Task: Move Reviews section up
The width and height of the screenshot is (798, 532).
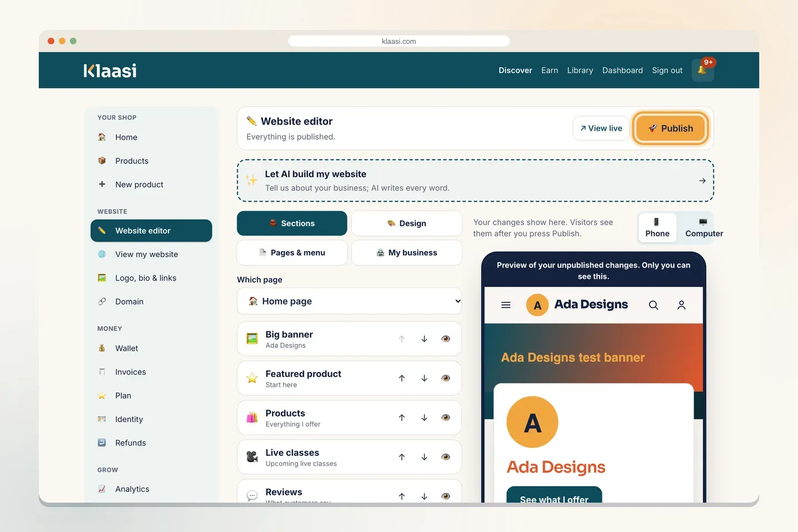Action: [402, 496]
